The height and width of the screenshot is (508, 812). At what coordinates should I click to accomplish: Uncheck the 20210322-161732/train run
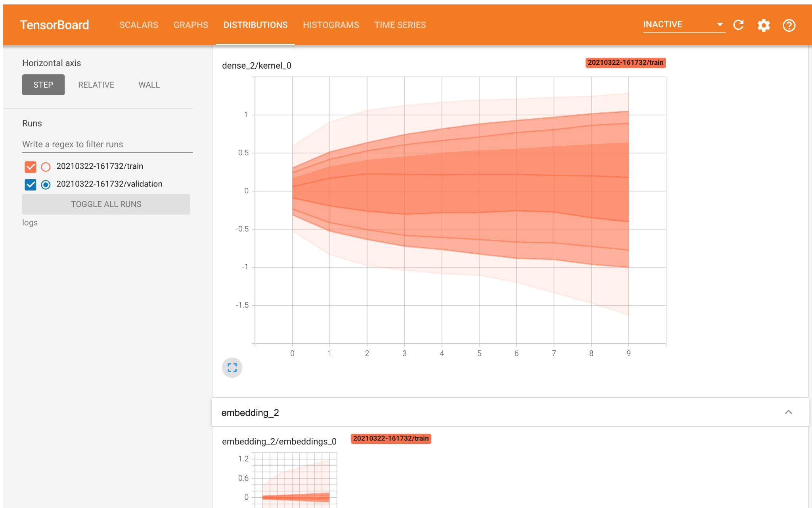(x=30, y=166)
